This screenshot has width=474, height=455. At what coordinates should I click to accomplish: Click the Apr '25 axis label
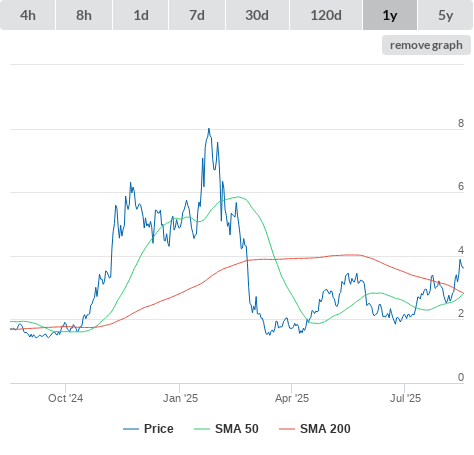point(292,398)
